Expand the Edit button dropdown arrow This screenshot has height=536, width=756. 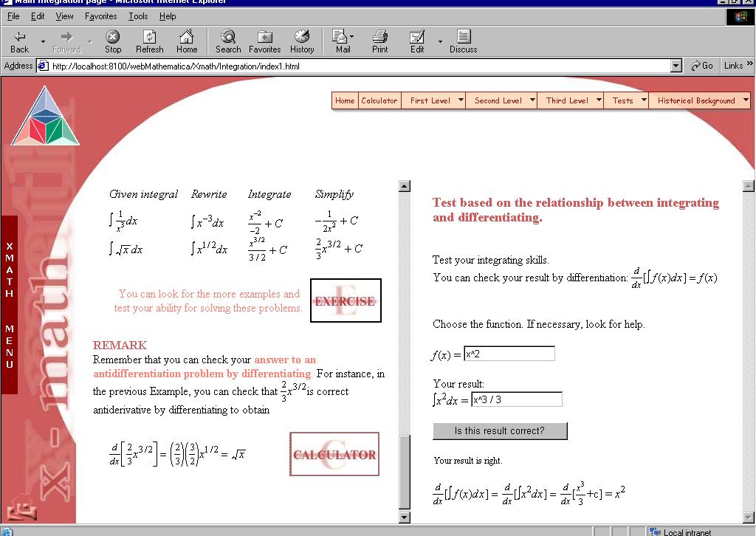440,42
